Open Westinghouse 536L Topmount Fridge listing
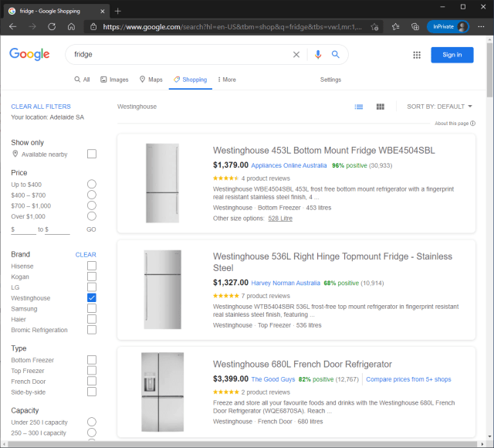Image resolution: width=494 pixels, height=448 pixels. click(x=333, y=262)
